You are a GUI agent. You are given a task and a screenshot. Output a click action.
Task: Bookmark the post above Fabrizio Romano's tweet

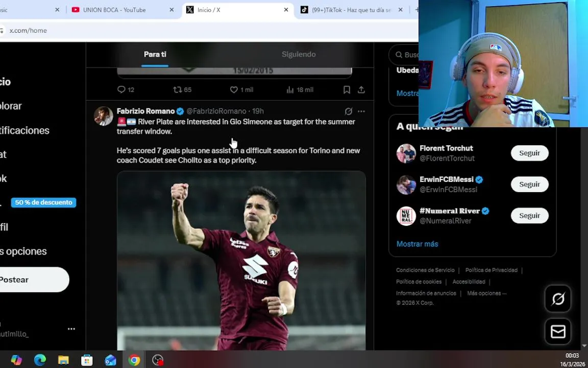click(347, 90)
